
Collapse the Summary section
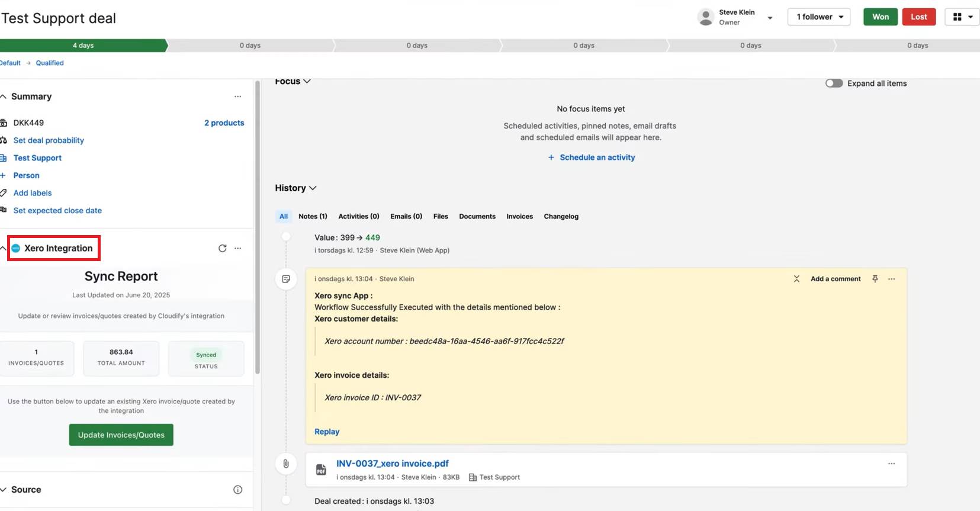click(x=4, y=97)
